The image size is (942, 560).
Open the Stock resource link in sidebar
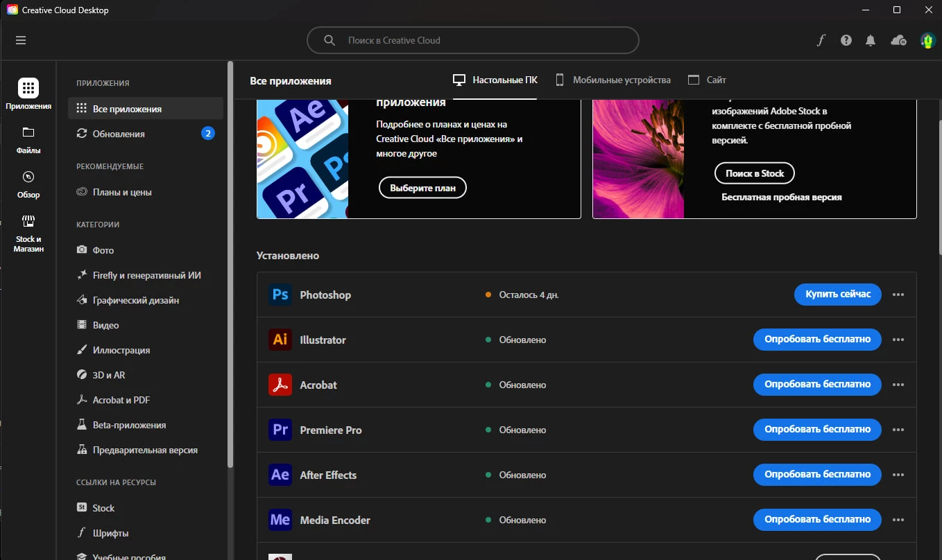pos(146,508)
